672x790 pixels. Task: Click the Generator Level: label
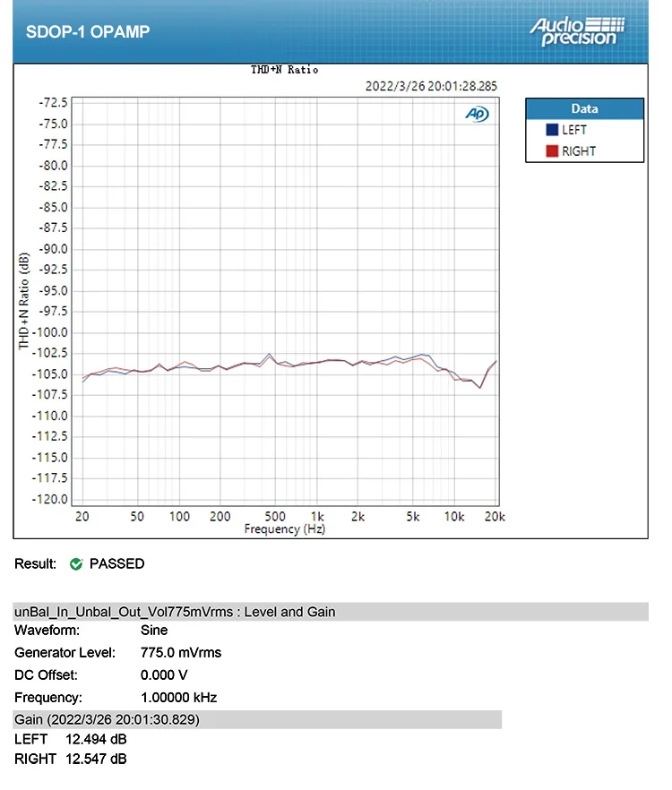(65, 653)
